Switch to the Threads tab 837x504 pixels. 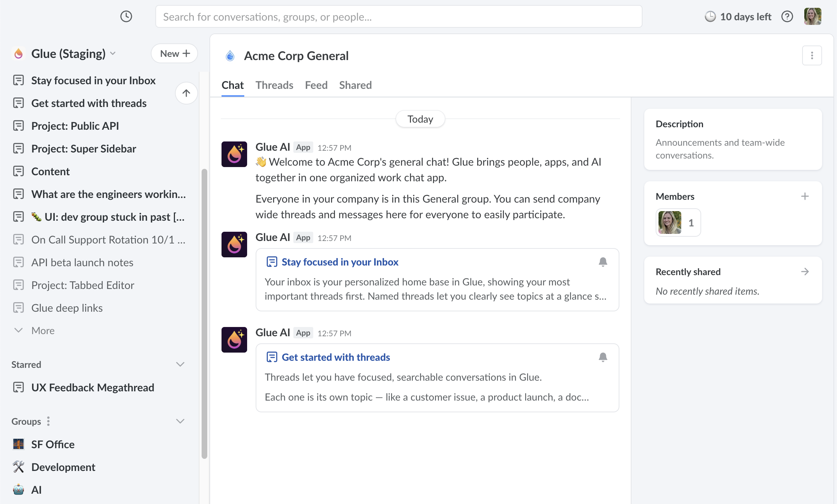click(x=274, y=85)
